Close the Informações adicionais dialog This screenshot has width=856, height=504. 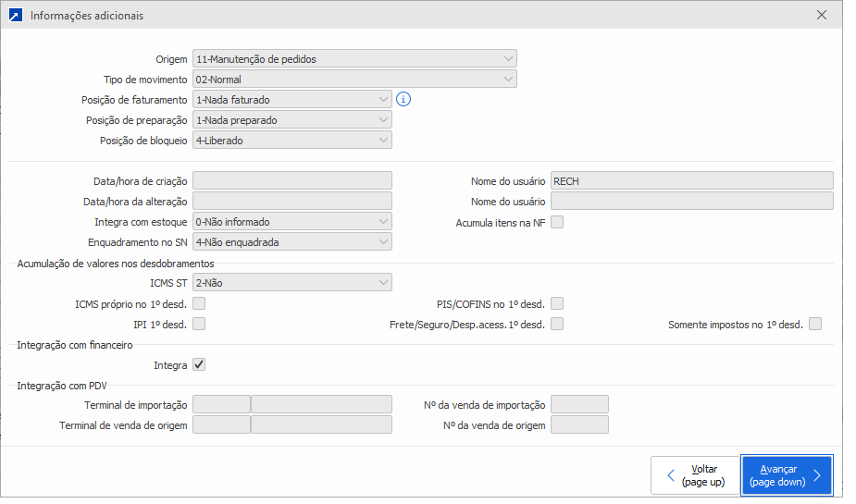pyautogui.click(x=822, y=16)
